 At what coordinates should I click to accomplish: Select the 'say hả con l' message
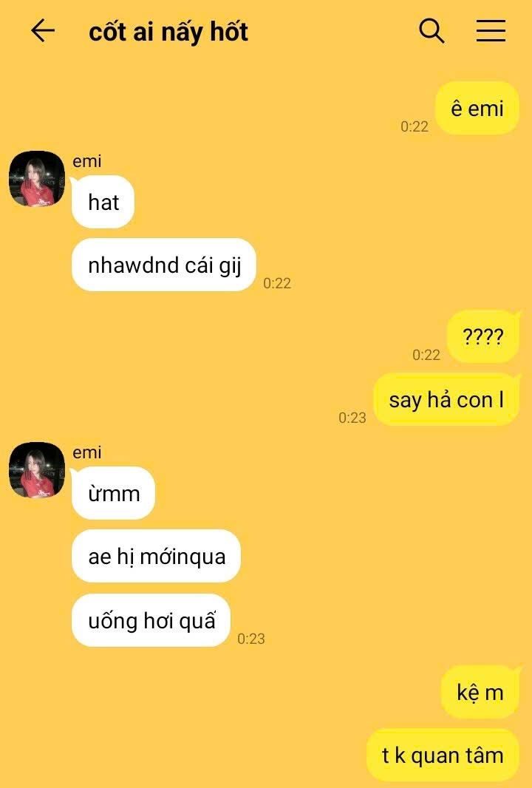coord(446,399)
